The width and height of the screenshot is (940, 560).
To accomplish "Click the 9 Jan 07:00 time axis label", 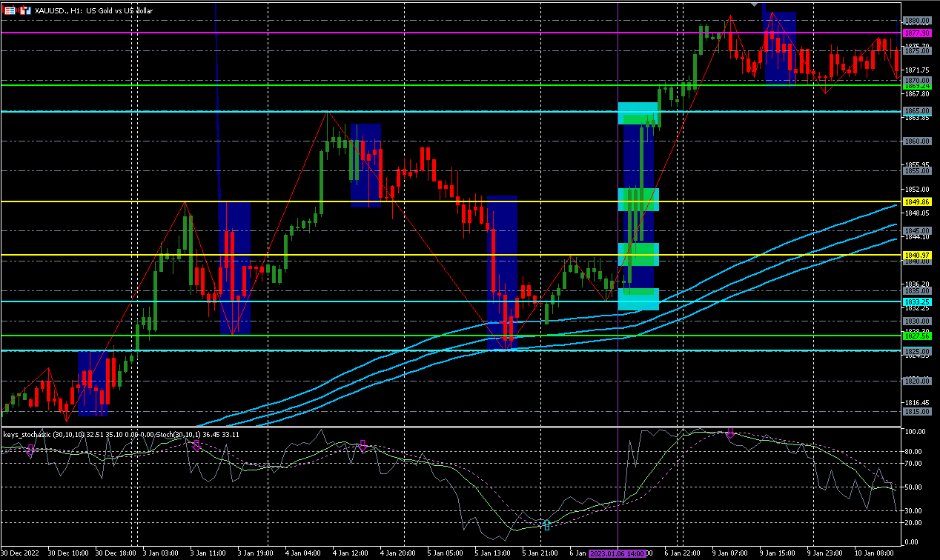I will click(730, 553).
